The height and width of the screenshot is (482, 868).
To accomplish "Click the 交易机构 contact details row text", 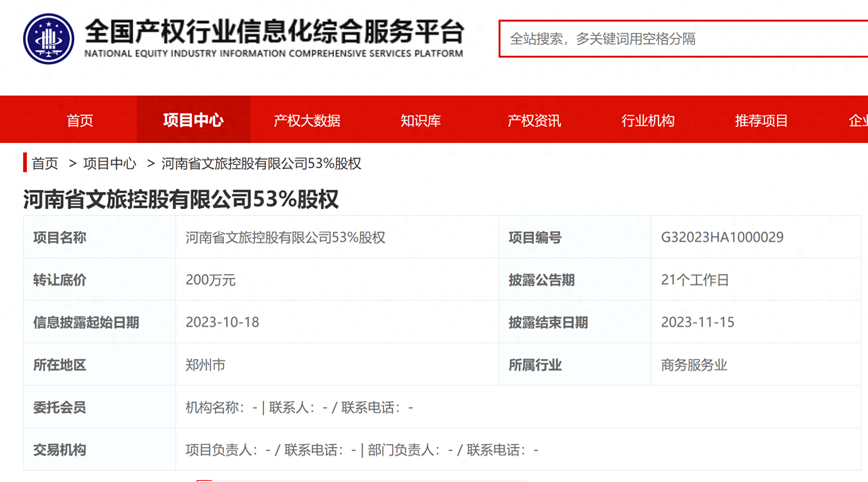I will tap(362, 450).
